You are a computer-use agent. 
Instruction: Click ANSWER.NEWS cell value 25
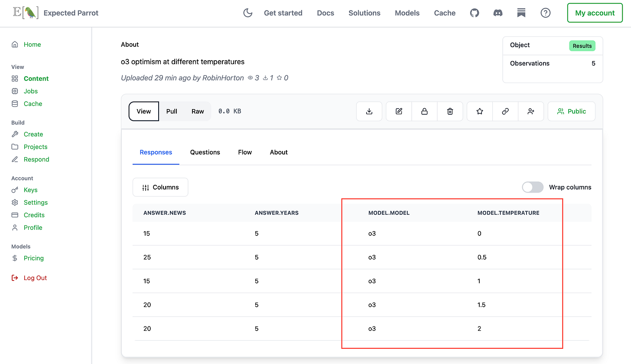tap(147, 257)
